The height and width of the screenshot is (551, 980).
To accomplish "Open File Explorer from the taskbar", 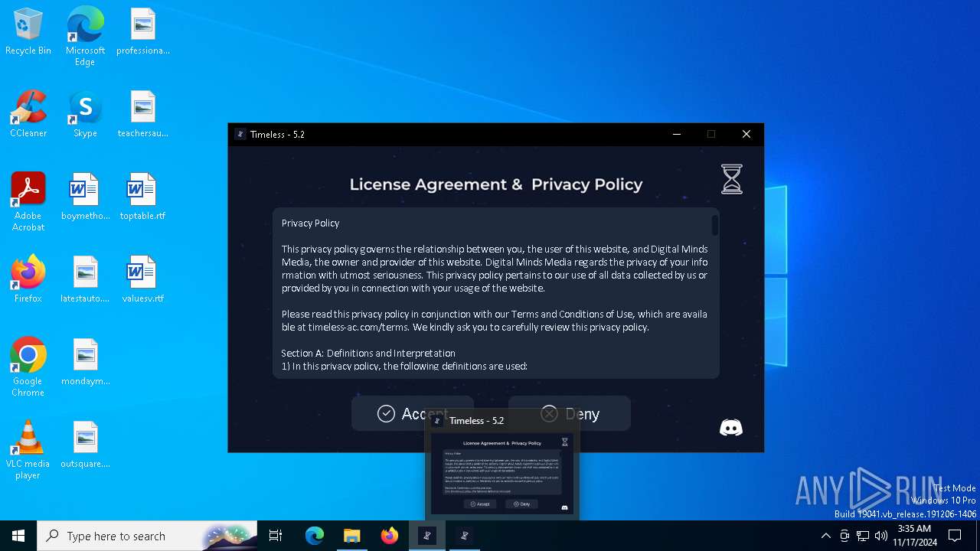I will point(351,536).
